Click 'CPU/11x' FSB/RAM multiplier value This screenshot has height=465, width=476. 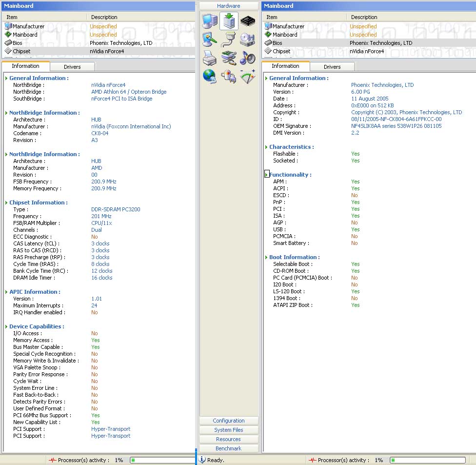(101, 223)
